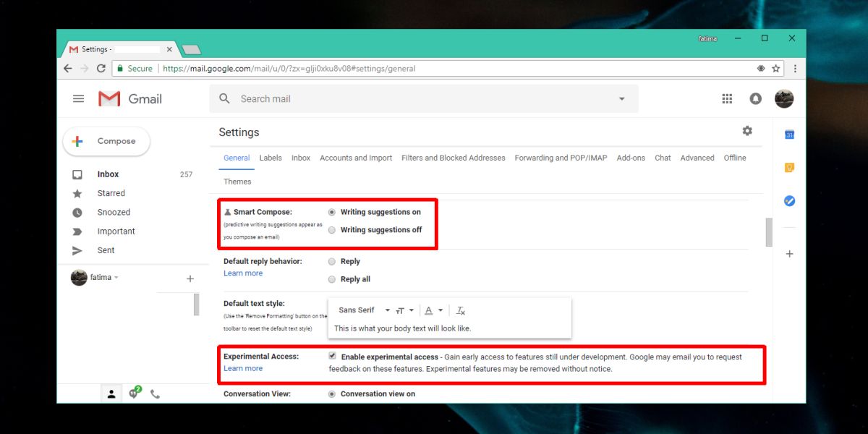868x434 pixels.
Task: Open the Sans Serif font dropdown
Action: coord(364,310)
